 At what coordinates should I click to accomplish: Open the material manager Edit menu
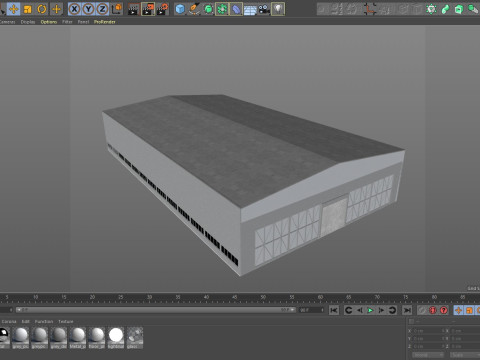[26, 321]
